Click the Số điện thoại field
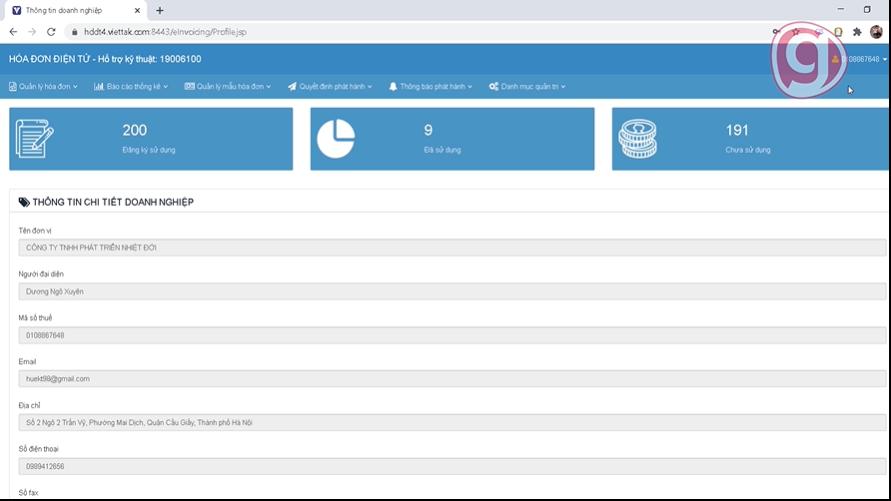The width and height of the screenshot is (891, 501). click(x=452, y=466)
